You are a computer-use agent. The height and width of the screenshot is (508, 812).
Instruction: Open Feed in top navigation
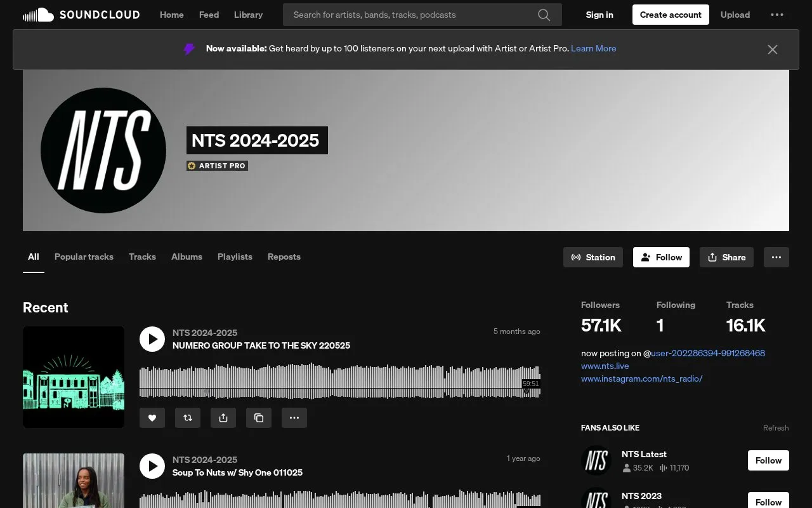tap(209, 15)
